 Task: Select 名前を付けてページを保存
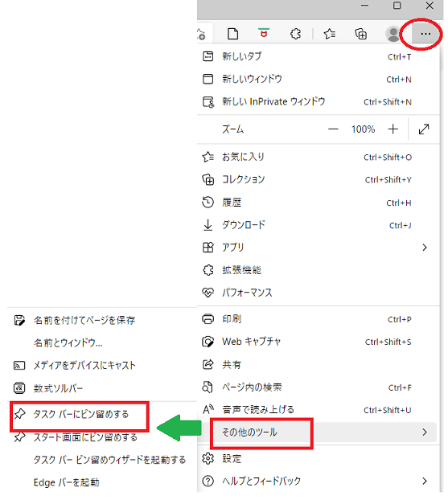(x=103, y=320)
